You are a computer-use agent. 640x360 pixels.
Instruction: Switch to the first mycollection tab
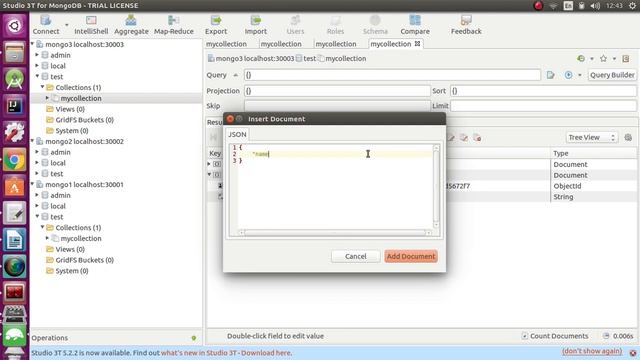pyautogui.click(x=226, y=44)
